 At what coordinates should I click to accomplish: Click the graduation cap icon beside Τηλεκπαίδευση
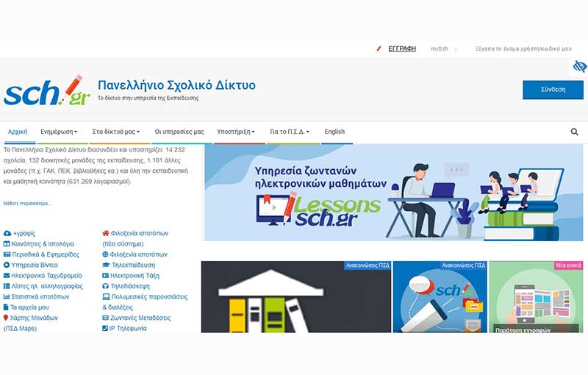[x=106, y=265]
